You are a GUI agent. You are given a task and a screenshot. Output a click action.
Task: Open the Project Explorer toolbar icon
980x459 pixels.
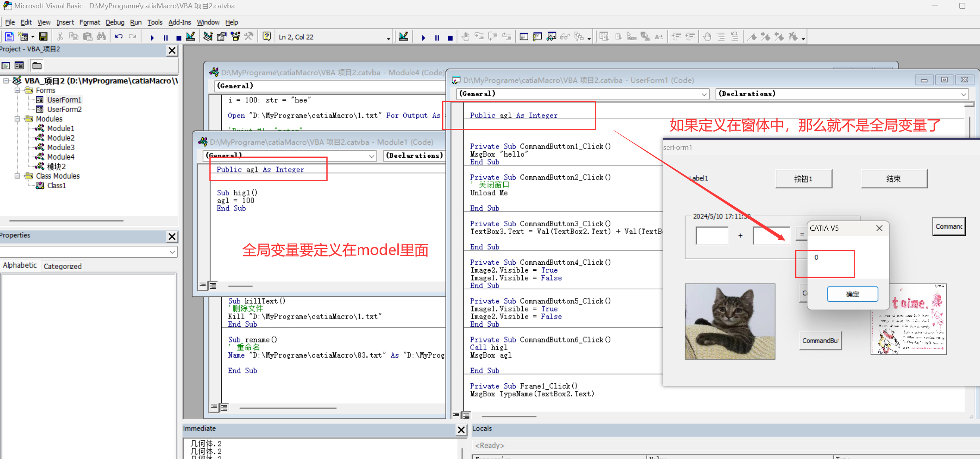pyautogui.click(x=208, y=37)
